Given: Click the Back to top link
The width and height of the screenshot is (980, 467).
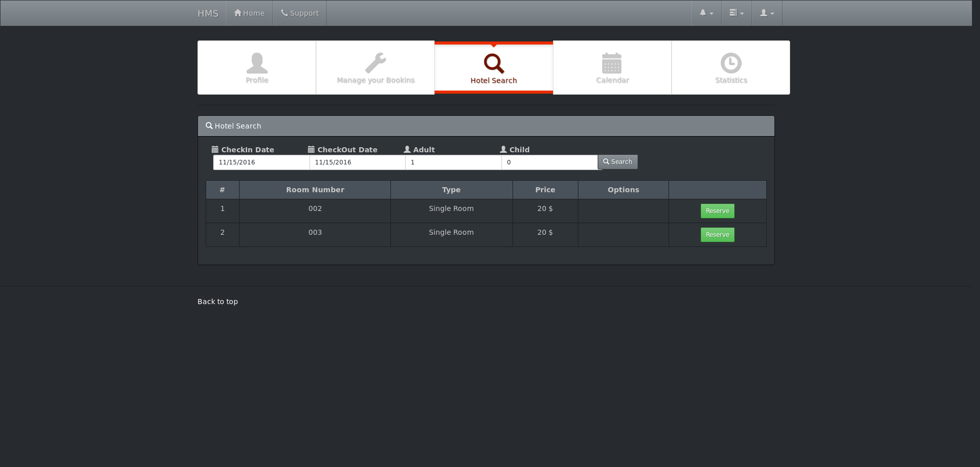Looking at the screenshot, I should [217, 301].
